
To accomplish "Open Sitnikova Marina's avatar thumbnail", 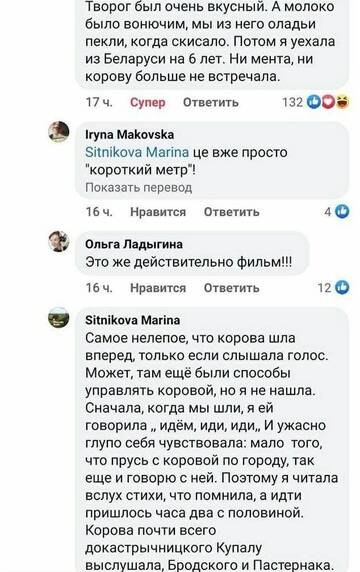I will point(59,317).
